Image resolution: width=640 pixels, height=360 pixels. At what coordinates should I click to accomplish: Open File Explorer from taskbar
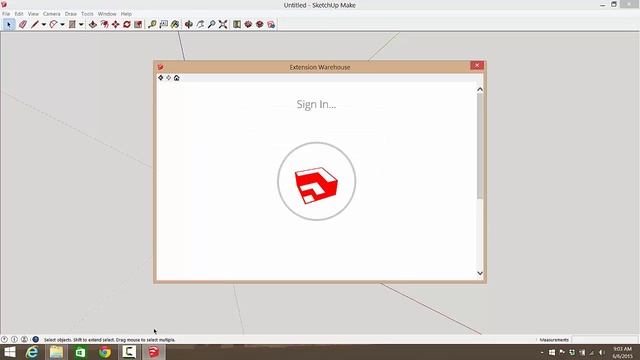point(56,352)
